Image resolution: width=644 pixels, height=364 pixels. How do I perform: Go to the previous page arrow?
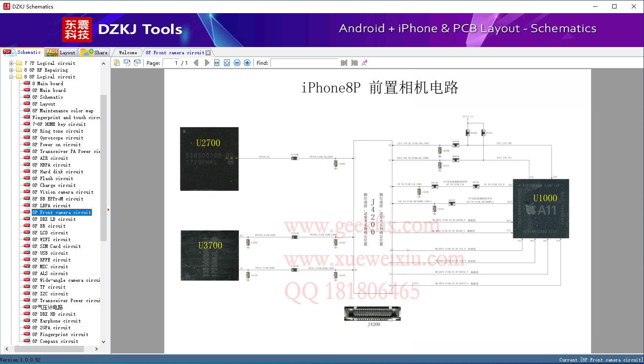[x=196, y=63]
